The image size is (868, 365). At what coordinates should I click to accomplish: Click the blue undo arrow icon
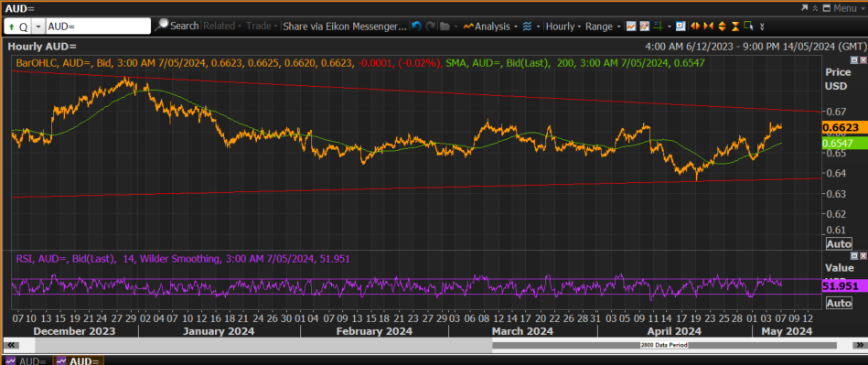(x=416, y=26)
